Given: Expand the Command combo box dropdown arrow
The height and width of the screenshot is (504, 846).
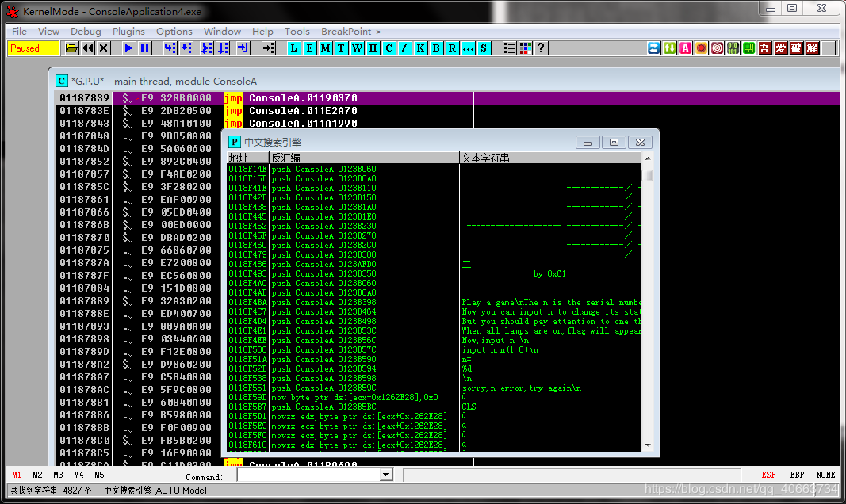Looking at the screenshot, I should pyautogui.click(x=386, y=475).
